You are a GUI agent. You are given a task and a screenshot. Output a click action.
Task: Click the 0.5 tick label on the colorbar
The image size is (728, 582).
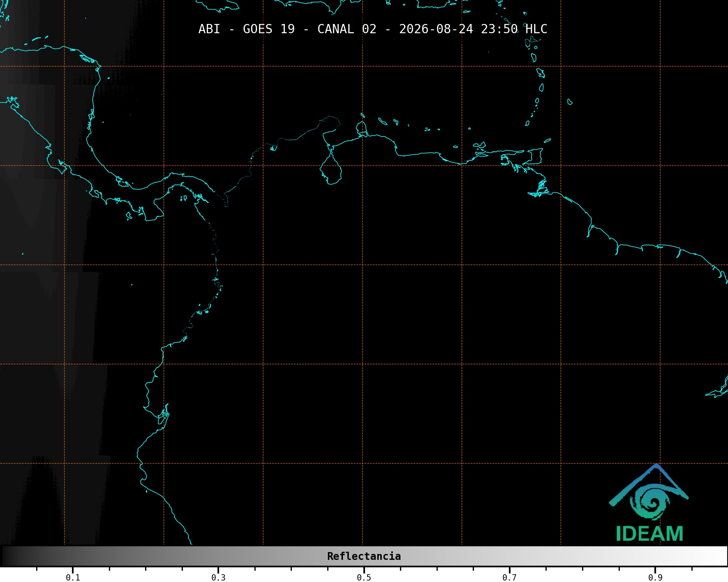(364, 578)
